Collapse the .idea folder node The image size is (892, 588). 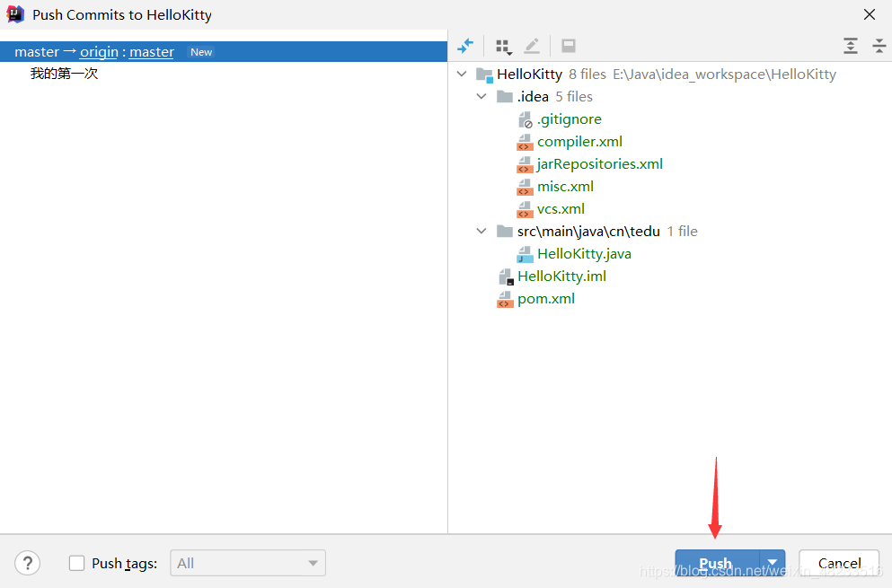(x=481, y=96)
